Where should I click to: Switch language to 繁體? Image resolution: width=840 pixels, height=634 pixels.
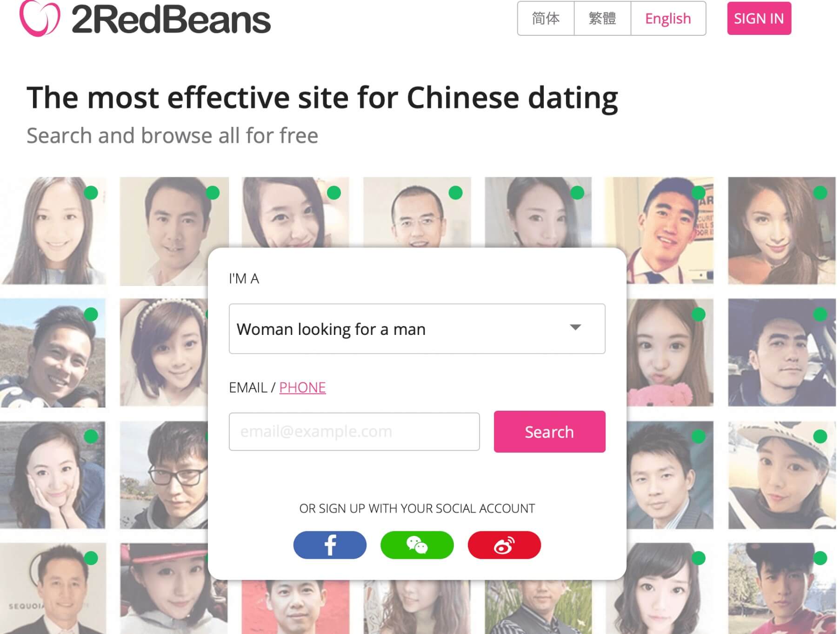coord(602,19)
